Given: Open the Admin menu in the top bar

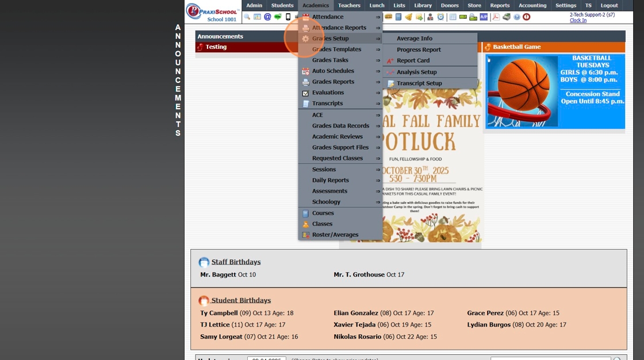Looking at the screenshot, I should tap(254, 5).
